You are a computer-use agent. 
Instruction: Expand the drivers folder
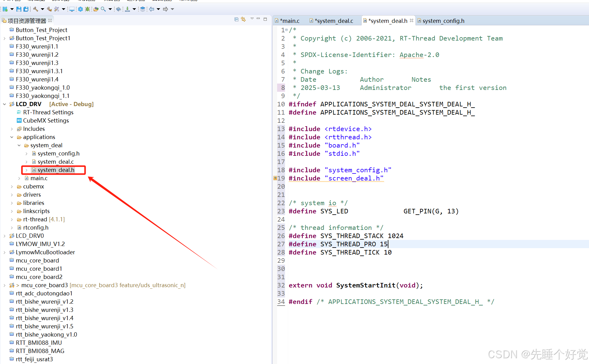click(x=12, y=195)
